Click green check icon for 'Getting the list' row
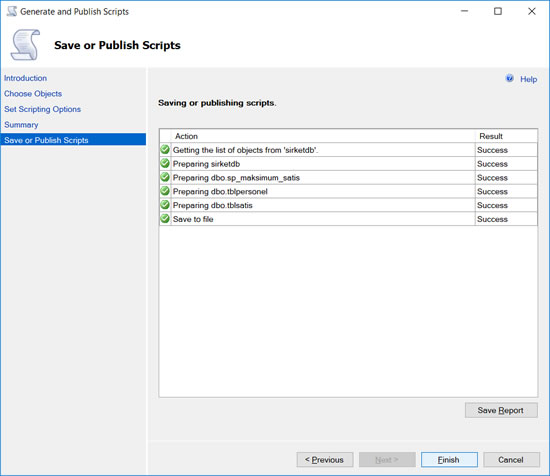Screen dimensions: 550x476 165,150
